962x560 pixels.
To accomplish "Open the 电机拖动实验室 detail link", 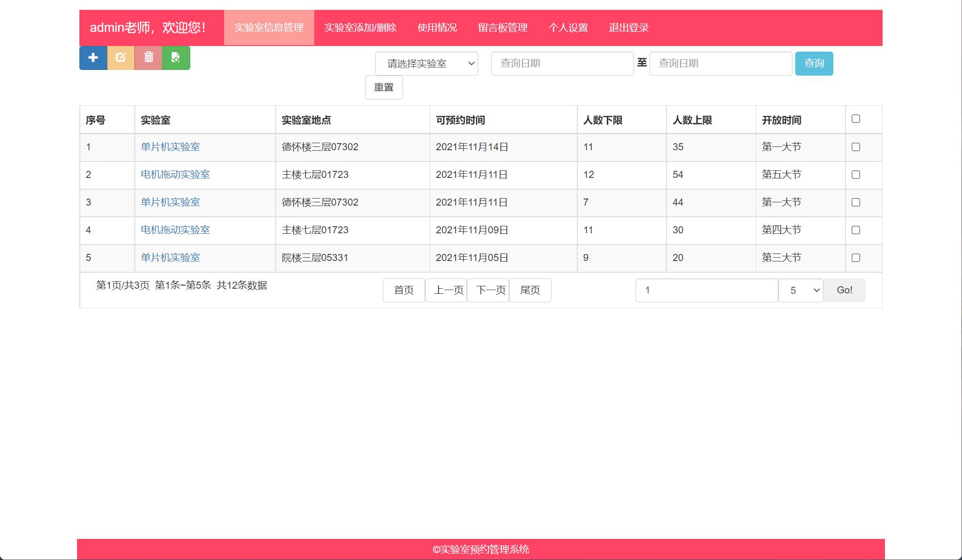I will coord(175,175).
